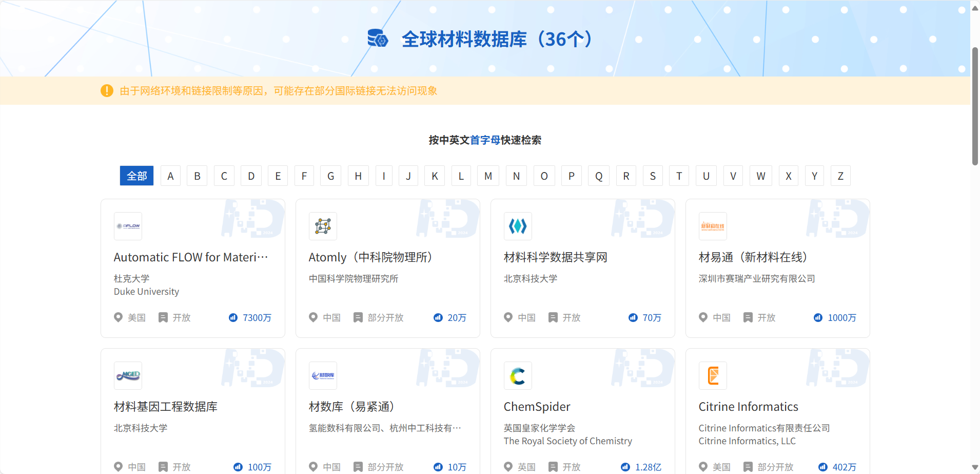The image size is (980, 474).
Task: Filter databases by letter A
Action: (170, 176)
